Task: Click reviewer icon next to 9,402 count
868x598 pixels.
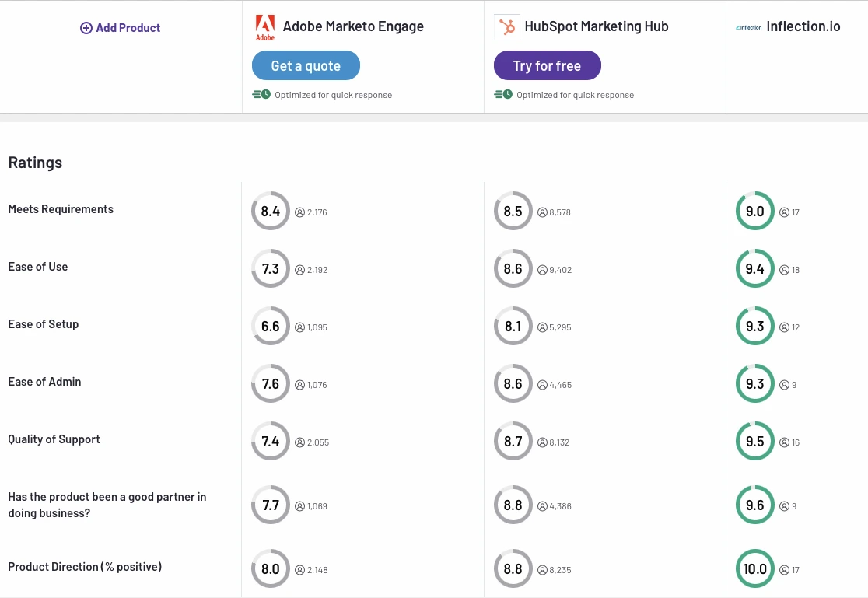Action: pyautogui.click(x=542, y=270)
